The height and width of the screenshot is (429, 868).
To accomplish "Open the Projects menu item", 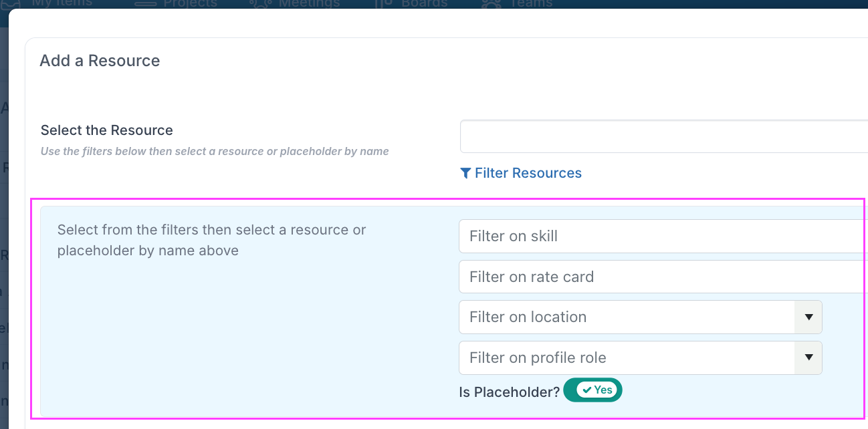I will (x=191, y=3).
